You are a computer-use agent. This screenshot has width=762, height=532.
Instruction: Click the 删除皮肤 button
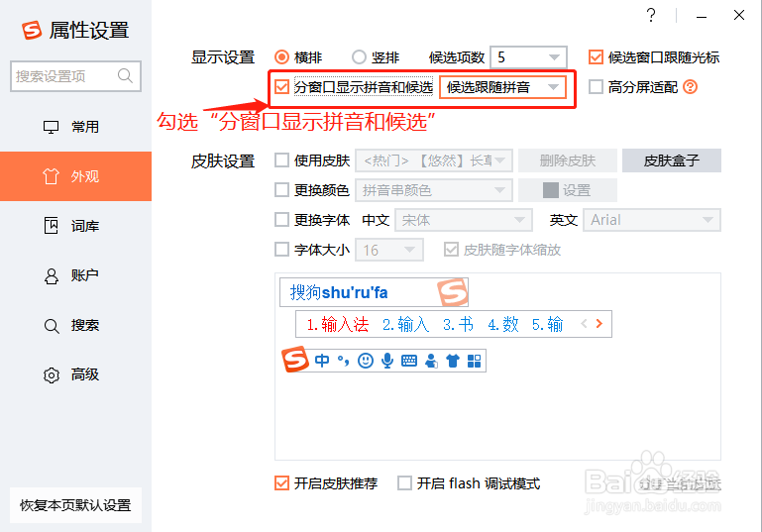click(x=568, y=160)
